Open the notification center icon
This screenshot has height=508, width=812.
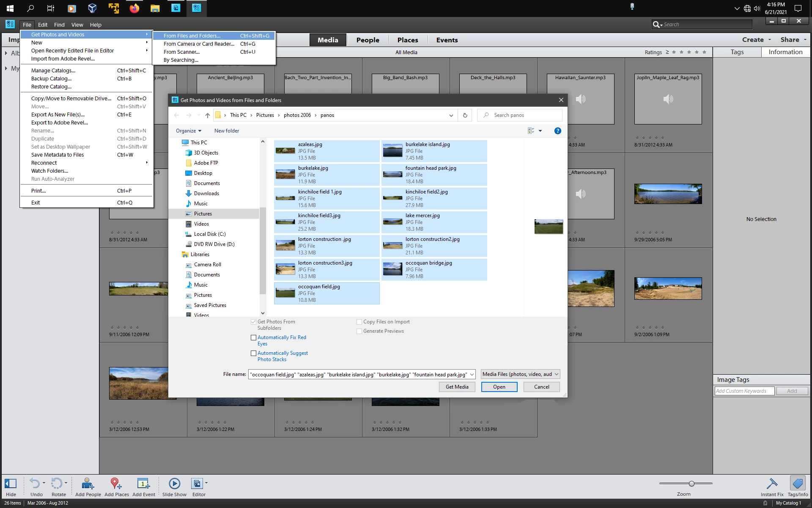(798, 8)
